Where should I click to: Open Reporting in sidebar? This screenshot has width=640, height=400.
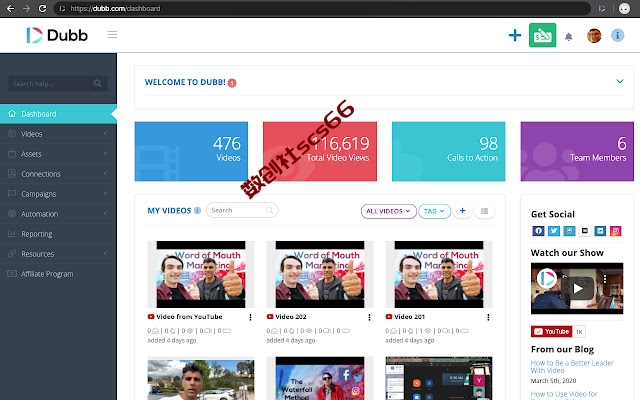58,234
